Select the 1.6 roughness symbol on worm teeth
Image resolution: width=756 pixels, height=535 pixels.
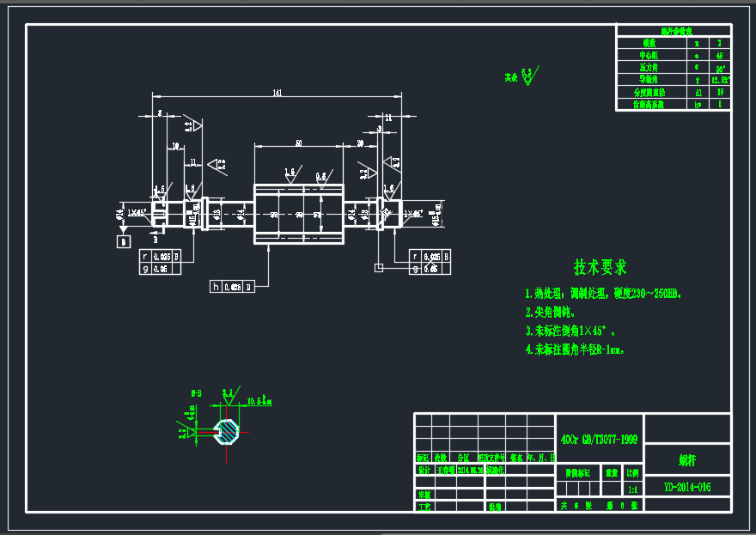288,173
